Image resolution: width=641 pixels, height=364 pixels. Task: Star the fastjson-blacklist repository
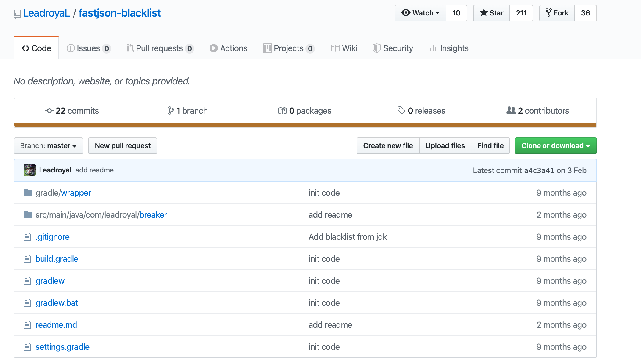coord(492,13)
